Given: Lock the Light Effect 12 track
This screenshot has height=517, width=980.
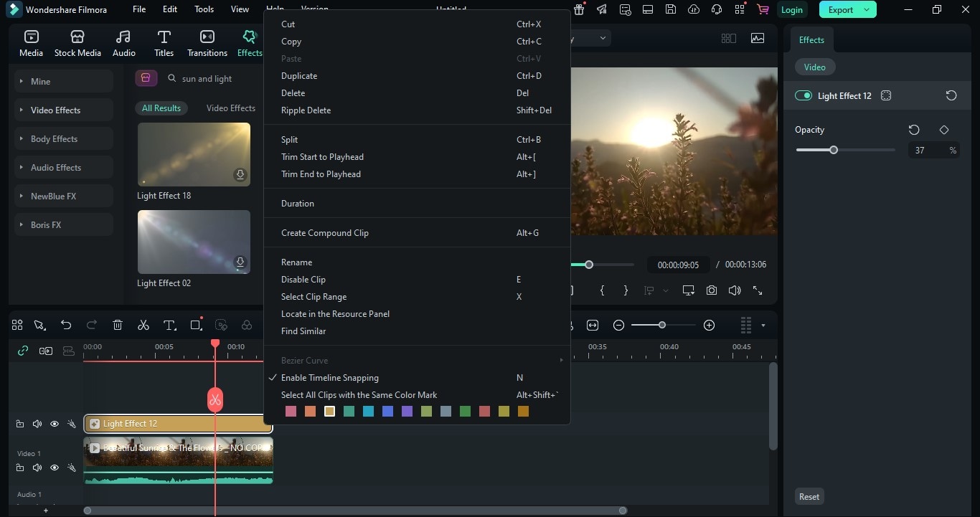Looking at the screenshot, I should [x=20, y=424].
